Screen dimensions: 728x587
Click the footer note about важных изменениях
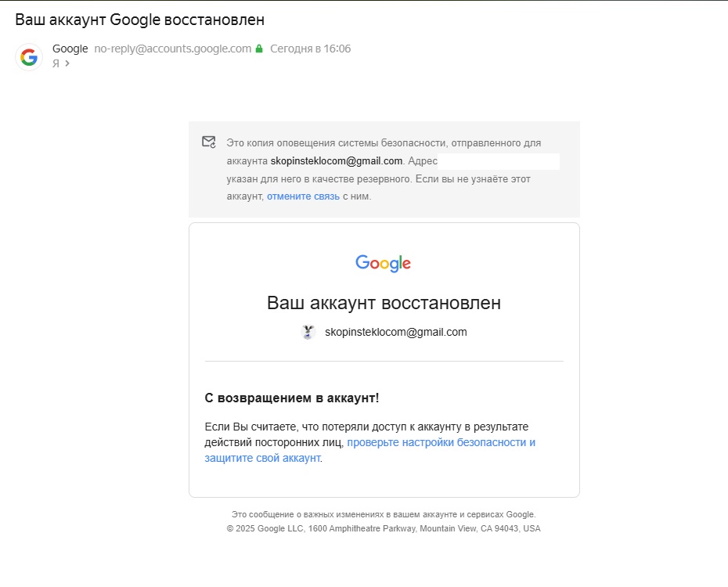click(384, 514)
